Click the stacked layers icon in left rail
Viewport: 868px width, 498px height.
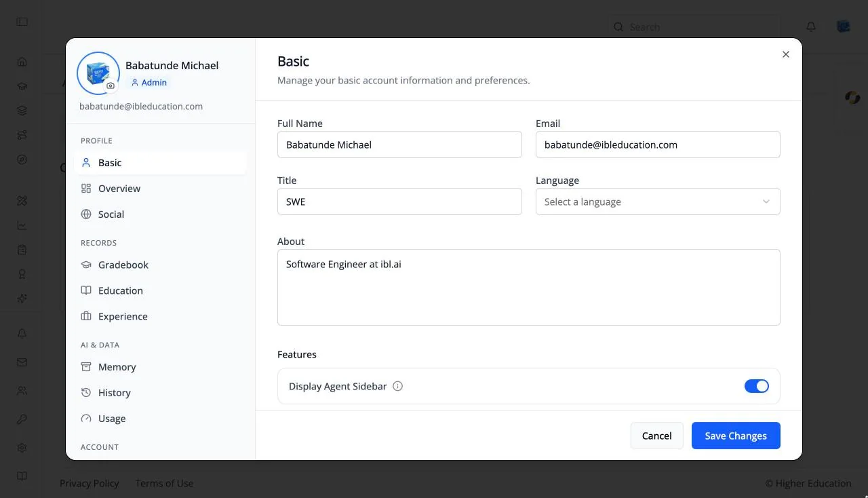coord(22,111)
